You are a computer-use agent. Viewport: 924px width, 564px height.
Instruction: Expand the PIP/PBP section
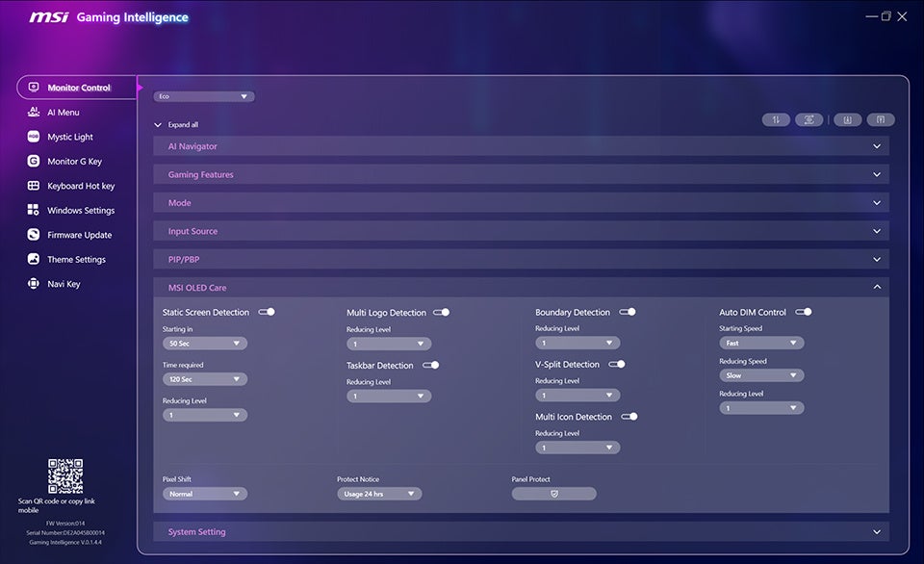click(x=521, y=259)
